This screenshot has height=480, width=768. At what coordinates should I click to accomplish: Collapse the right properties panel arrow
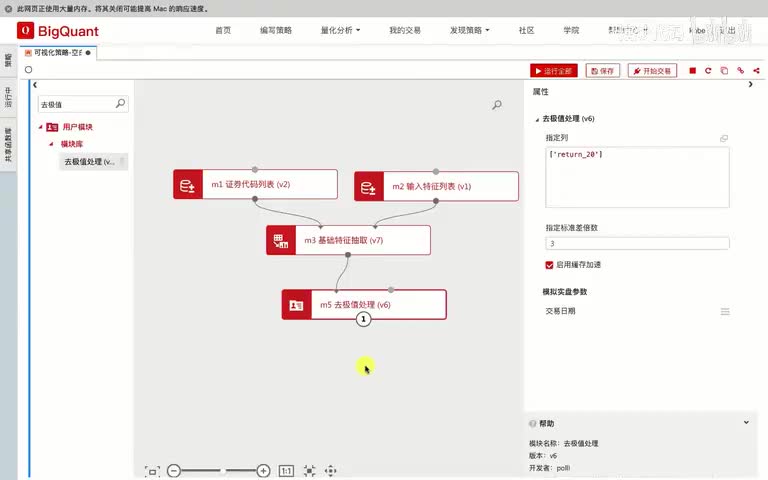pyautogui.click(x=750, y=84)
